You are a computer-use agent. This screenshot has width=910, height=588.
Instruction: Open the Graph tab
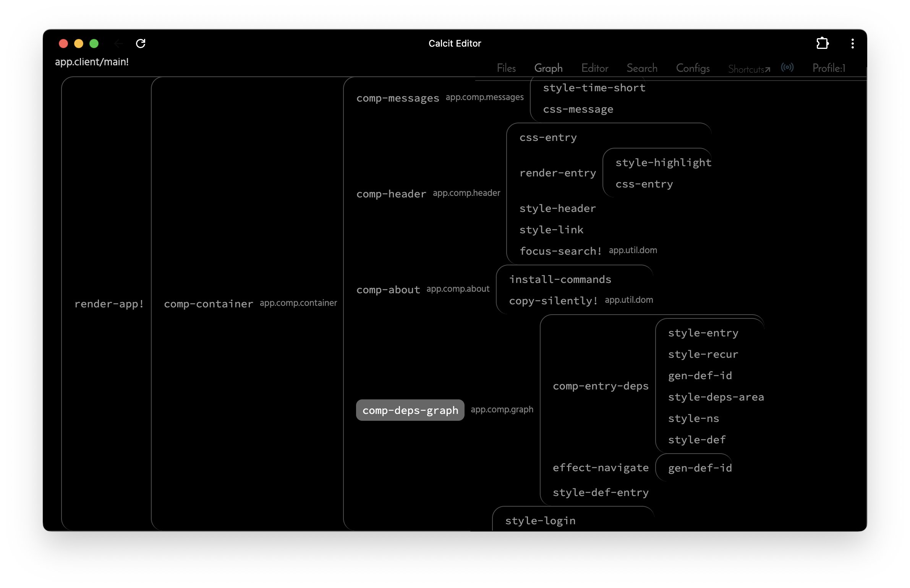click(x=548, y=68)
